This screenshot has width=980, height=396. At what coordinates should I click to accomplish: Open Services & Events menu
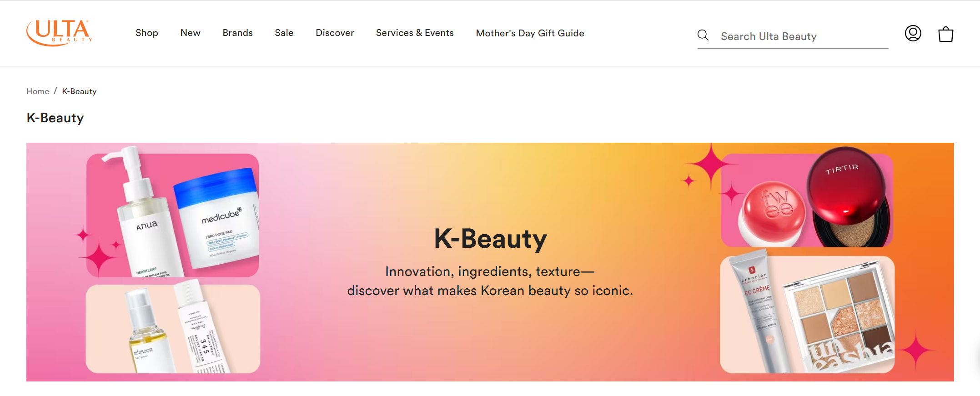415,33
